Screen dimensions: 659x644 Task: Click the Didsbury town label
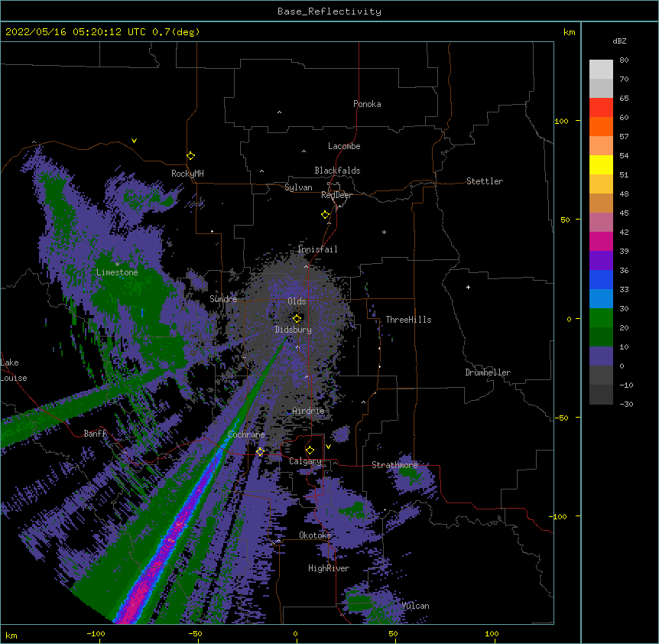294,330
